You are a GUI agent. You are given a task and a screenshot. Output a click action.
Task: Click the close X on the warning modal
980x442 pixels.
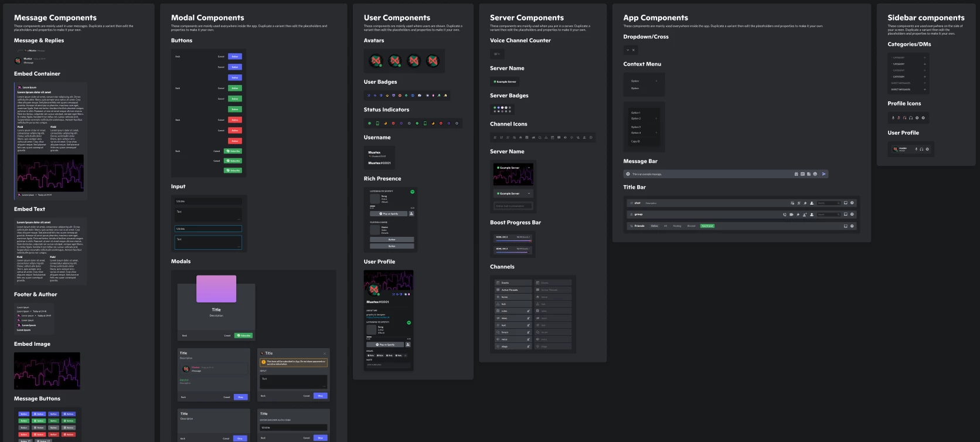(325, 353)
